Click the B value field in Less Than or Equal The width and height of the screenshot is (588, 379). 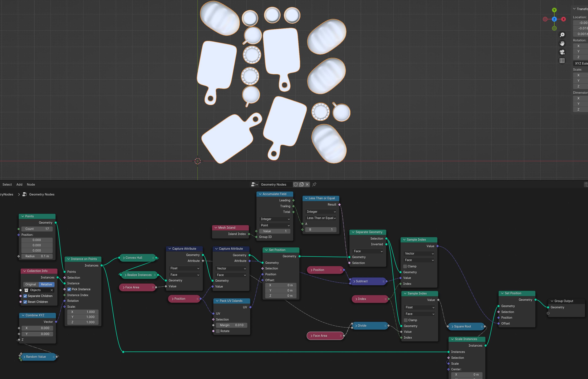click(321, 229)
